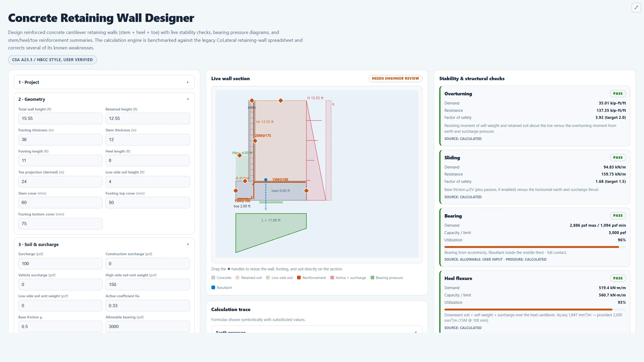Click the Heel length input
Image resolution: width=644 pixels, height=362 pixels.
147,161
